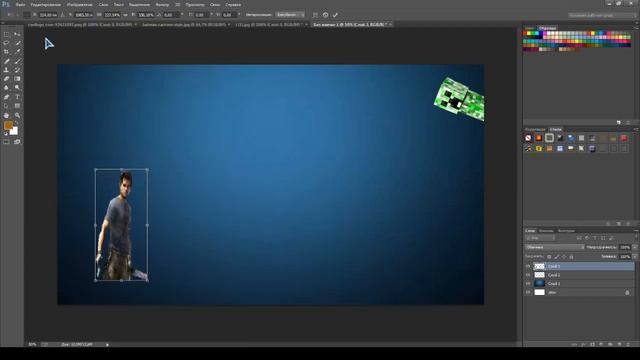
Task: Swap foreground and background colors
Action: point(17,123)
